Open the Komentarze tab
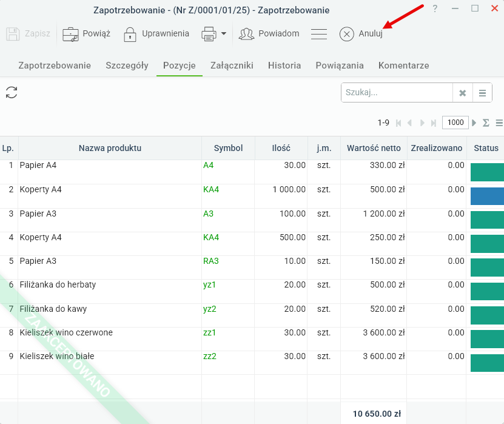504x424 pixels. 404,66
